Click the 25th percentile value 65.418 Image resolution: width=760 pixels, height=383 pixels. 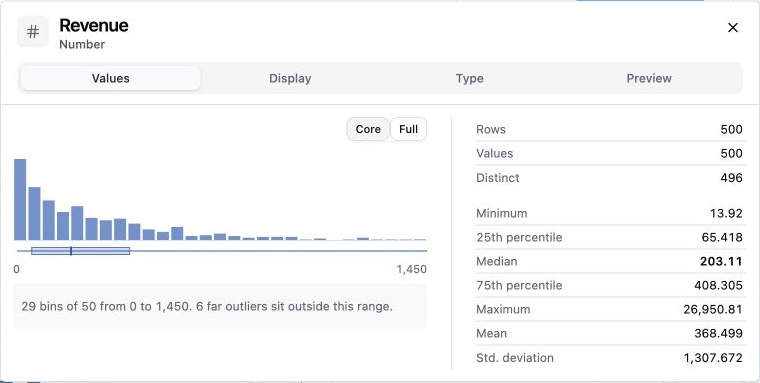click(x=722, y=237)
